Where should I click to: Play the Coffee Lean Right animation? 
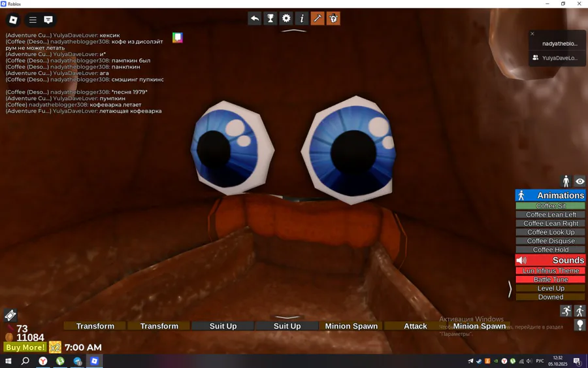(551, 223)
